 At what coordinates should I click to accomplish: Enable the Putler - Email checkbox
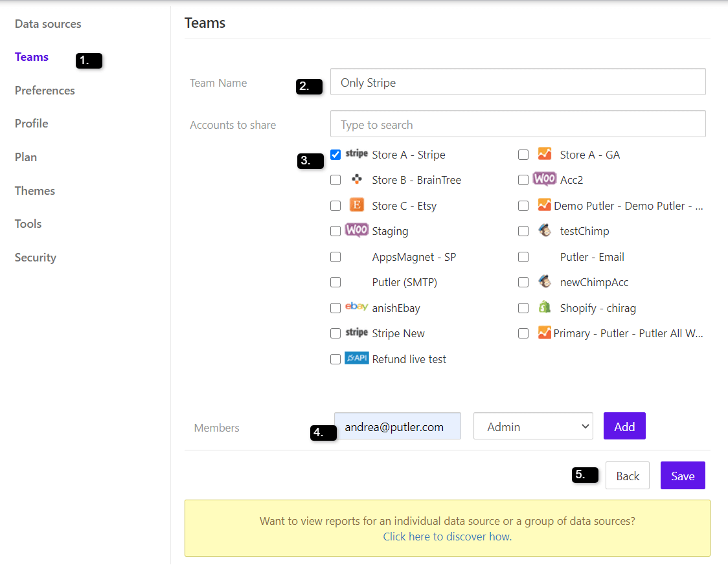(x=523, y=257)
